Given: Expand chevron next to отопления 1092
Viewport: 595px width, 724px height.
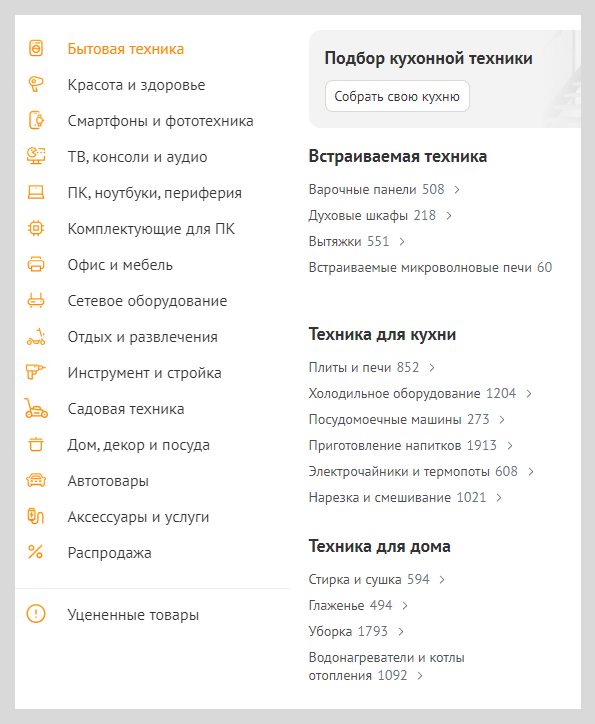Looking at the screenshot, I should [420, 676].
